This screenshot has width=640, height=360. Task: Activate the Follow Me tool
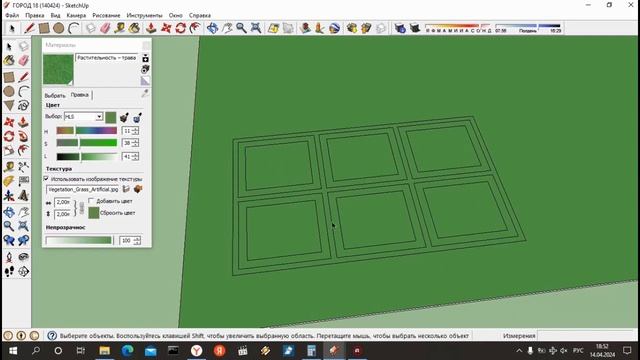(23, 136)
